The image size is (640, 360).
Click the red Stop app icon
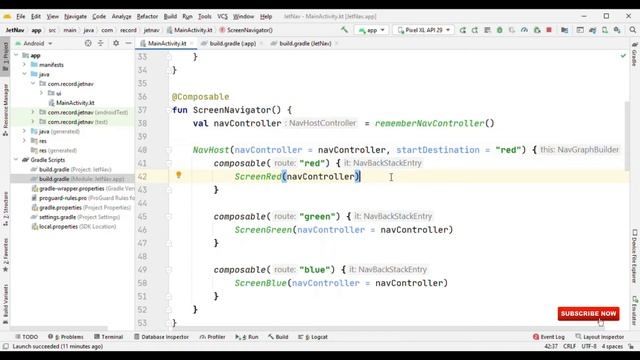coord(549,30)
